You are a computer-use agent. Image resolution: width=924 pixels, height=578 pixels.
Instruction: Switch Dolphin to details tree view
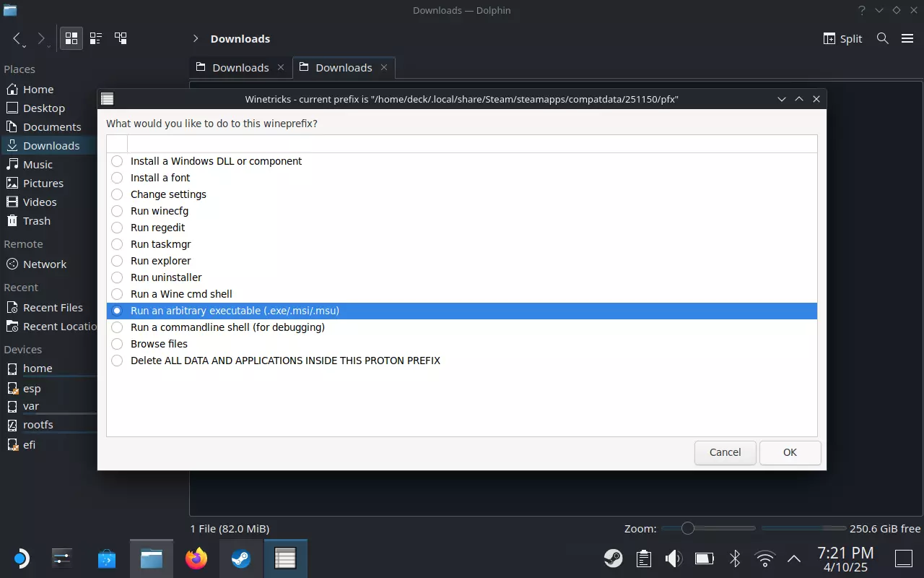tap(121, 39)
